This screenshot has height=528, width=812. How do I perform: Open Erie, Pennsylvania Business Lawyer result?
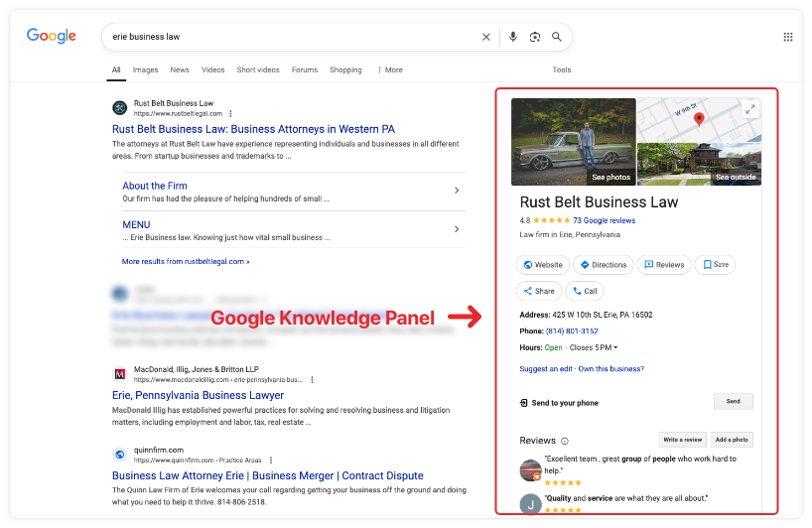click(x=198, y=395)
